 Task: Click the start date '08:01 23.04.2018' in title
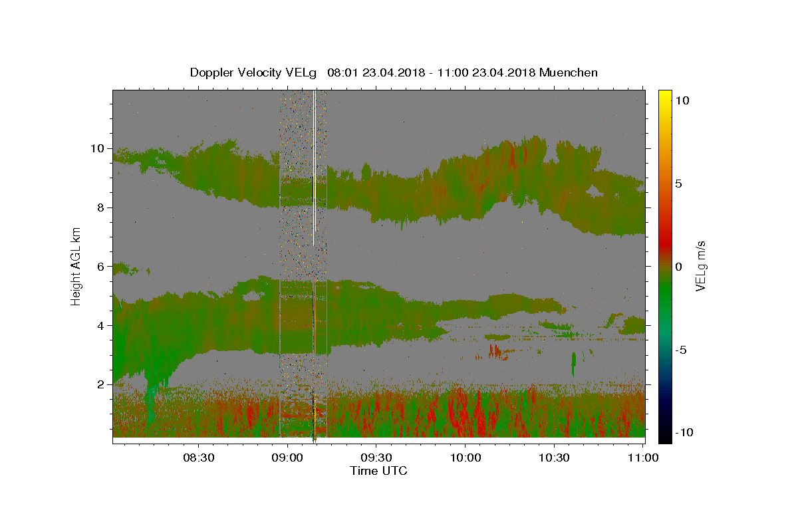[375, 72]
